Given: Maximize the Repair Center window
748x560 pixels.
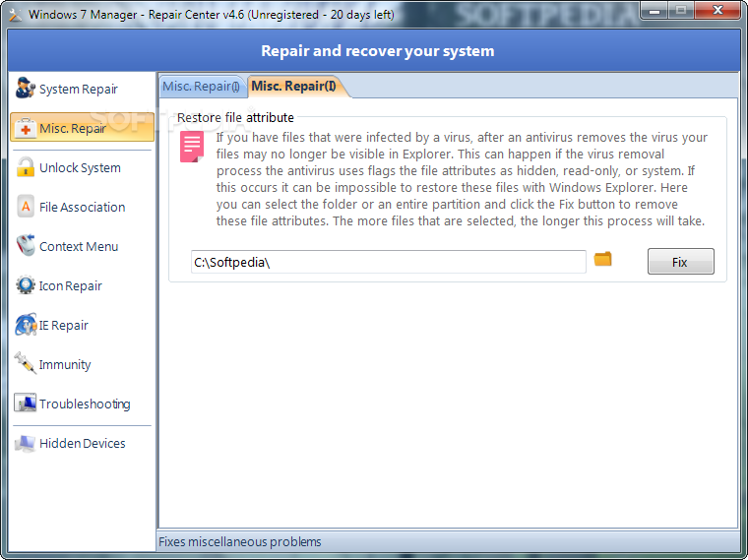Looking at the screenshot, I should click(x=681, y=11).
